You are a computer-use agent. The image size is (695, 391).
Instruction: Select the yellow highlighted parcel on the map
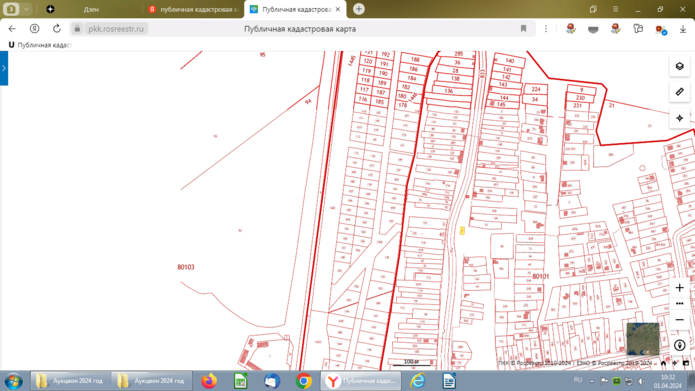click(x=462, y=231)
